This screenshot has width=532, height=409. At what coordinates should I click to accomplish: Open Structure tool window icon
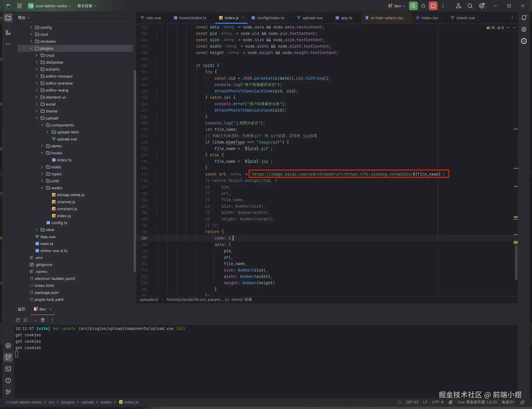[x=8, y=33]
